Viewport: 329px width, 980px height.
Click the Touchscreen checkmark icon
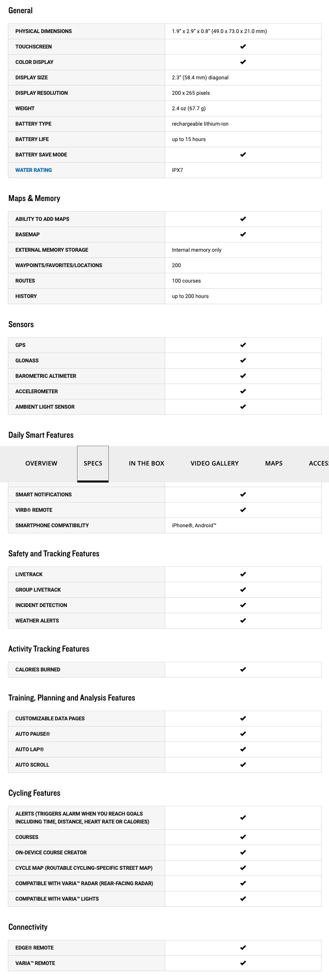click(x=243, y=47)
